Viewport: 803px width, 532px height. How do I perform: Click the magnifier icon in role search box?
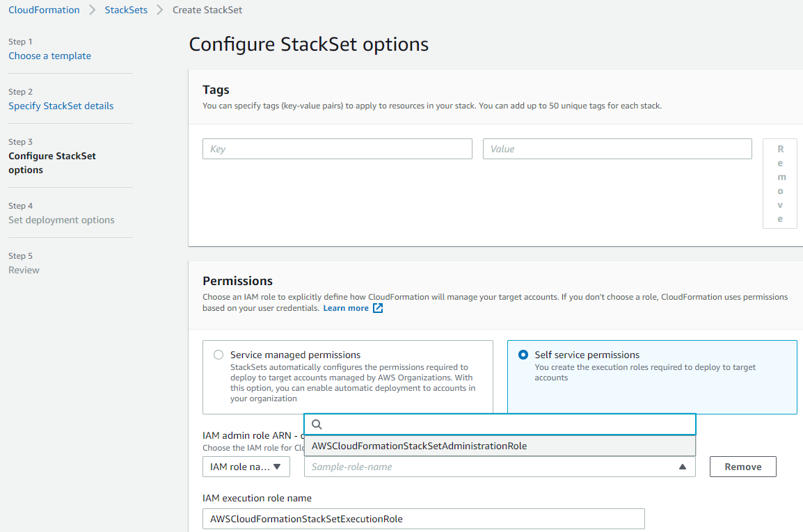[x=317, y=424]
